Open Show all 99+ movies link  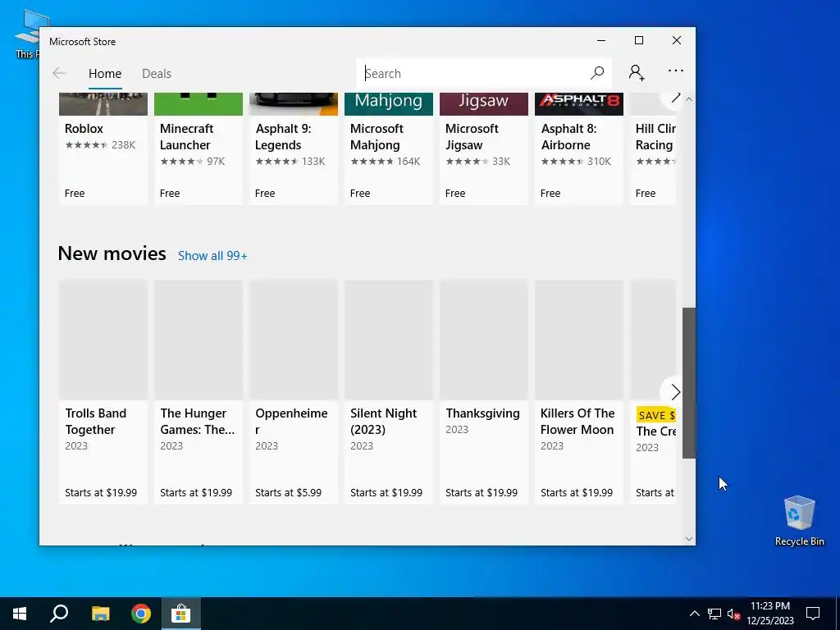pyautogui.click(x=212, y=256)
